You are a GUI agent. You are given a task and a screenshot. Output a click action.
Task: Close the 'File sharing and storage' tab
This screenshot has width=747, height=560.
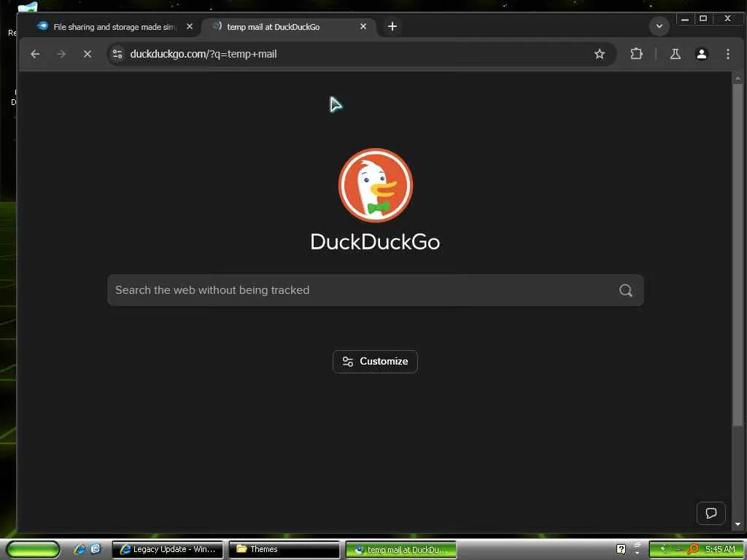coord(190,27)
